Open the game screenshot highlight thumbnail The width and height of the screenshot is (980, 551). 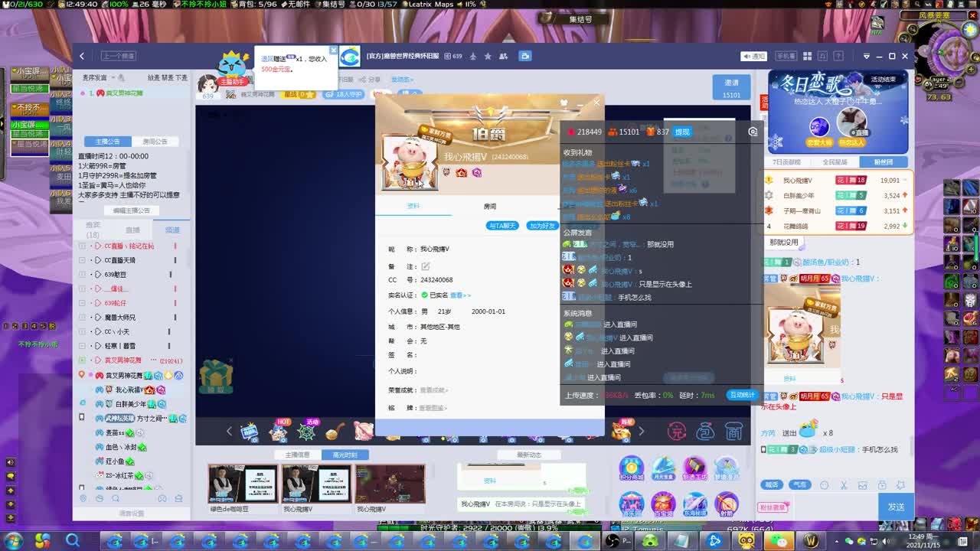[x=390, y=484]
